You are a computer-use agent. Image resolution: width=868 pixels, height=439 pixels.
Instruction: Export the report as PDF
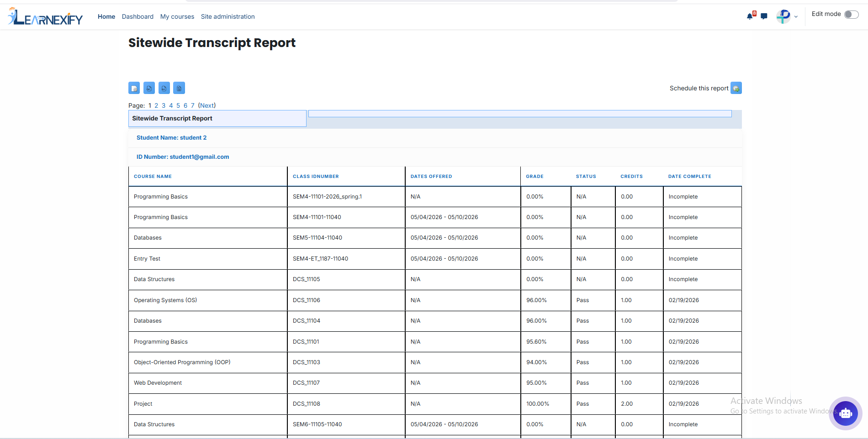tap(149, 88)
